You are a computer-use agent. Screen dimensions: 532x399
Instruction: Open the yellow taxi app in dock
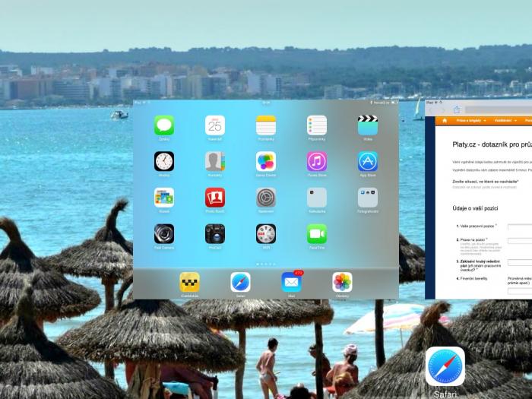click(189, 282)
